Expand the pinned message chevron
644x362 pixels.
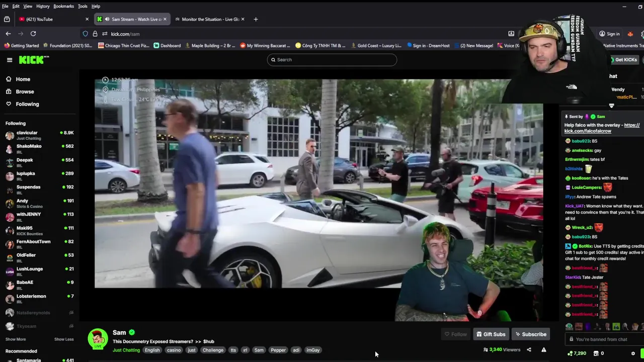coord(611,106)
